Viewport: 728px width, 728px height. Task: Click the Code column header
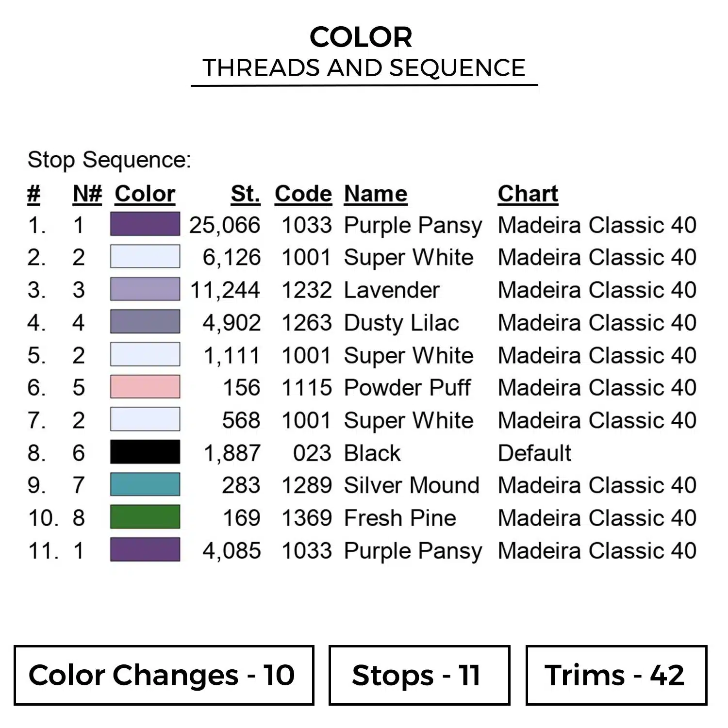pyautogui.click(x=303, y=194)
